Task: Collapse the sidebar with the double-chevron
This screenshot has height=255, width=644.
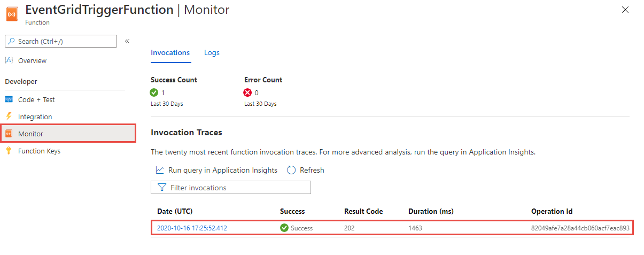Action: (127, 41)
